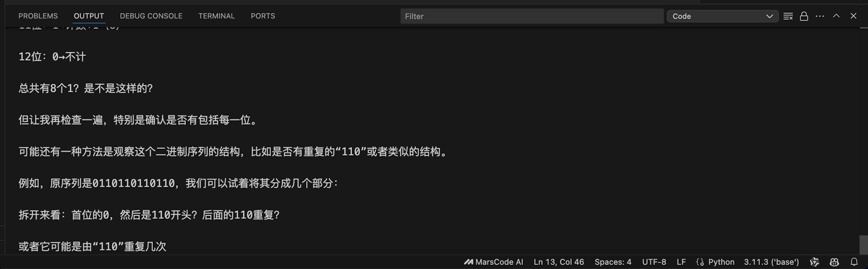868x269 pixels.
Task: Open the panel's more actions ellipsis
Action: 820,16
